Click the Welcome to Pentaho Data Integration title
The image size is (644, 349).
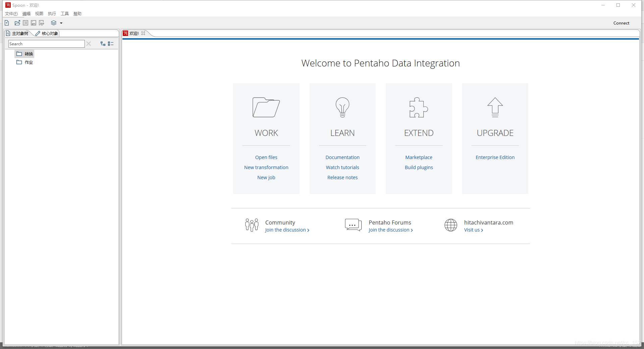click(x=380, y=63)
